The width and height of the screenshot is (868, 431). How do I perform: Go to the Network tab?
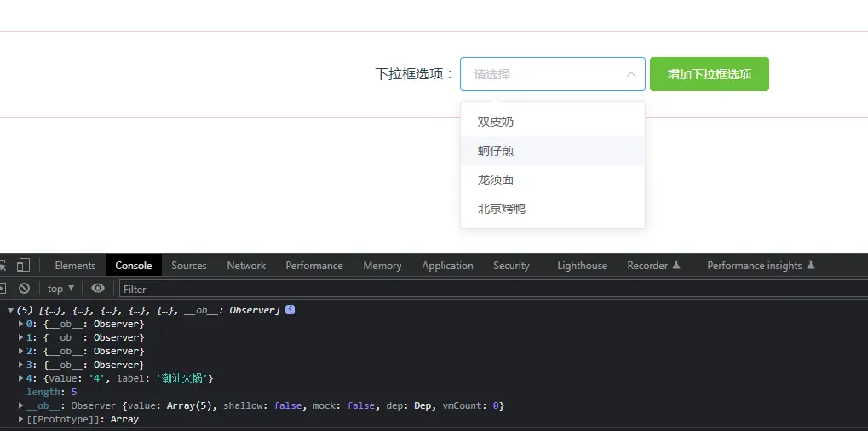click(246, 266)
